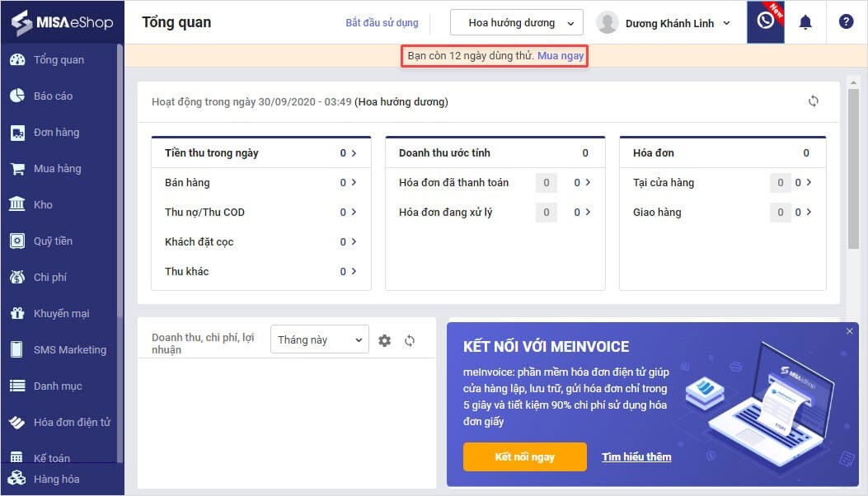Open the Mua hàng purchasing section
Viewport: 868px width, 496px height.
click(x=56, y=168)
